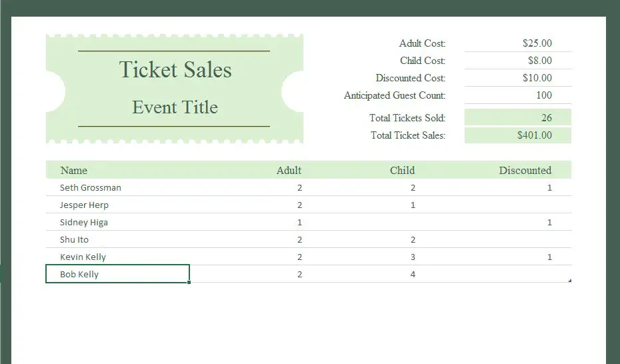Click the Total Ticket Sales label
620x364 pixels.
pyautogui.click(x=408, y=135)
